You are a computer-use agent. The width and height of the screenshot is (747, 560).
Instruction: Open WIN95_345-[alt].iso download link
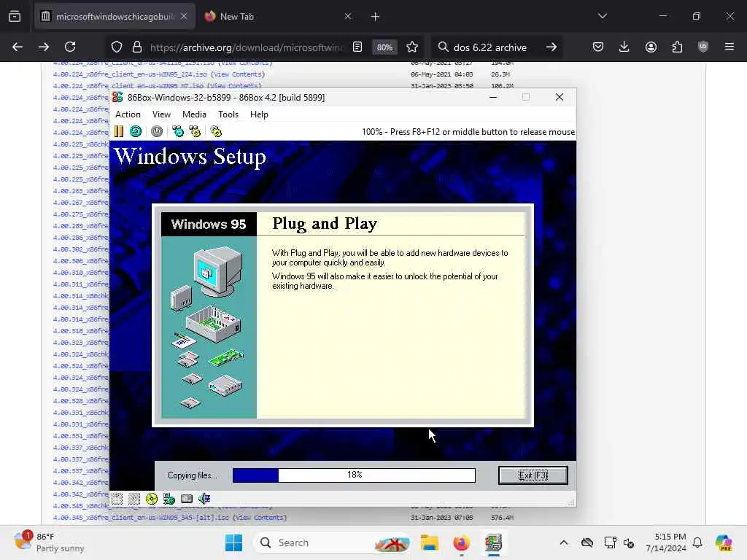[x=141, y=518]
